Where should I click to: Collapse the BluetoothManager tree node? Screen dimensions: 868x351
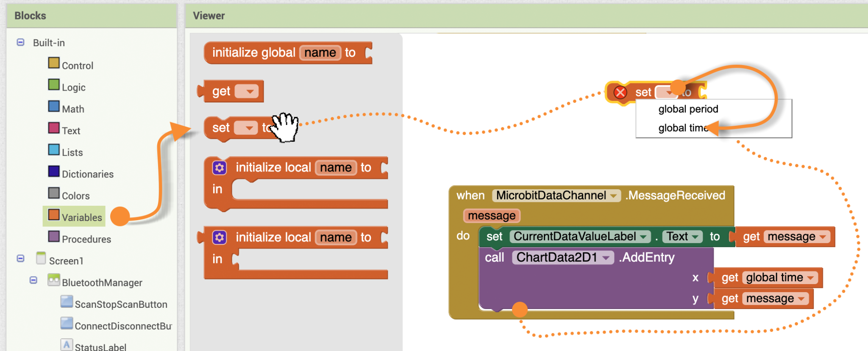pos(33,280)
